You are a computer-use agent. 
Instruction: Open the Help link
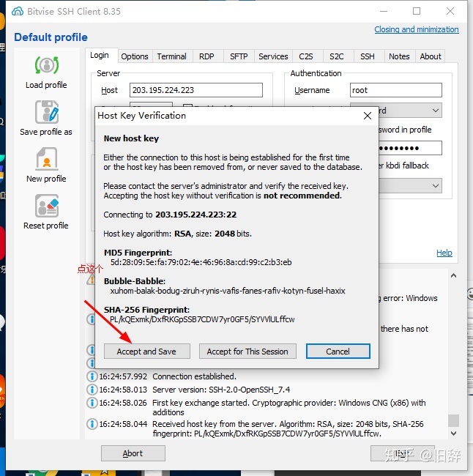pyautogui.click(x=444, y=253)
